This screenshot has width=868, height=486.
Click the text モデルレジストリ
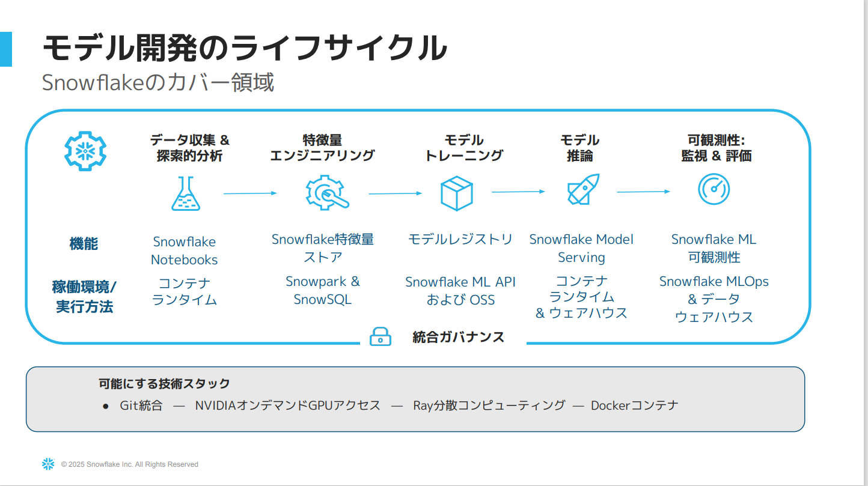460,239
